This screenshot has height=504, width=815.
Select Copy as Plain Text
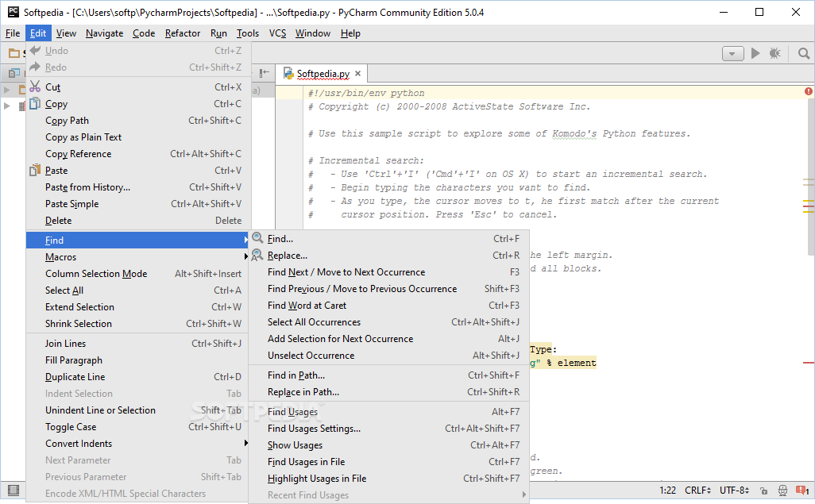(138, 137)
